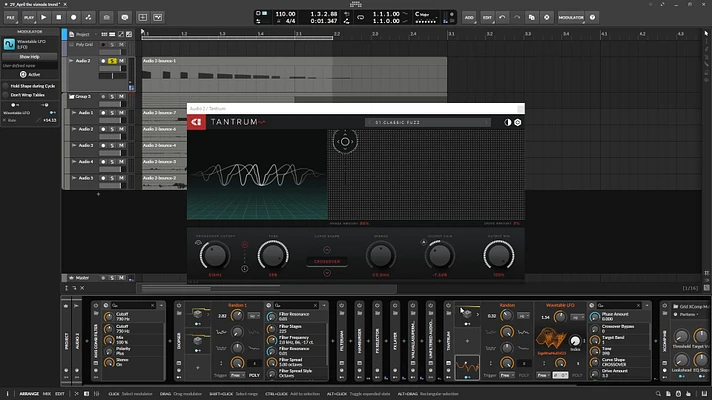The image size is (712, 400).
Task: Click the User-defined name field
Action: [x=30, y=65]
